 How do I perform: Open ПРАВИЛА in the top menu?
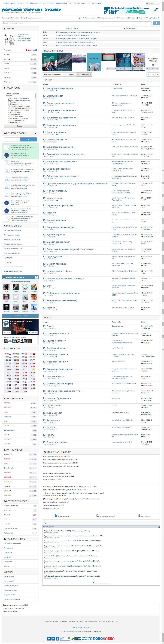(x=50, y=3)
